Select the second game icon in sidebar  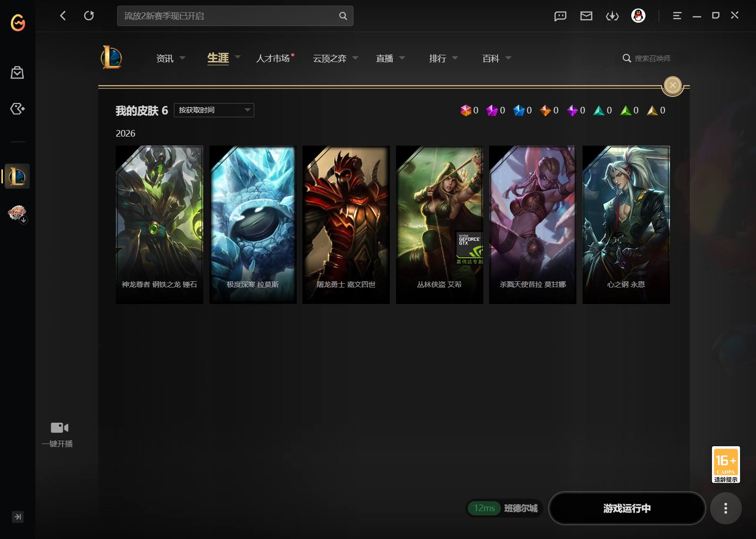pyautogui.click(x=17, y=214)
